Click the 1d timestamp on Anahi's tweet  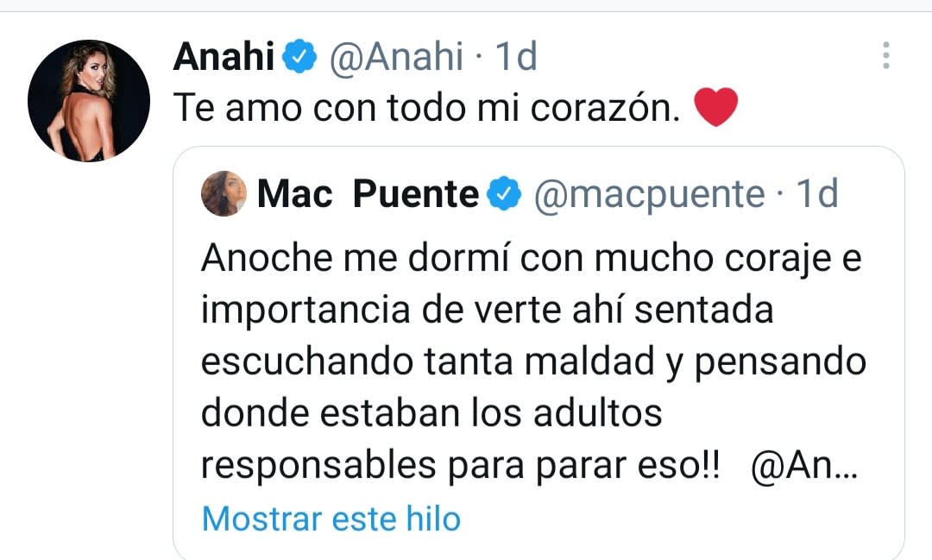[x=516, y=58]
